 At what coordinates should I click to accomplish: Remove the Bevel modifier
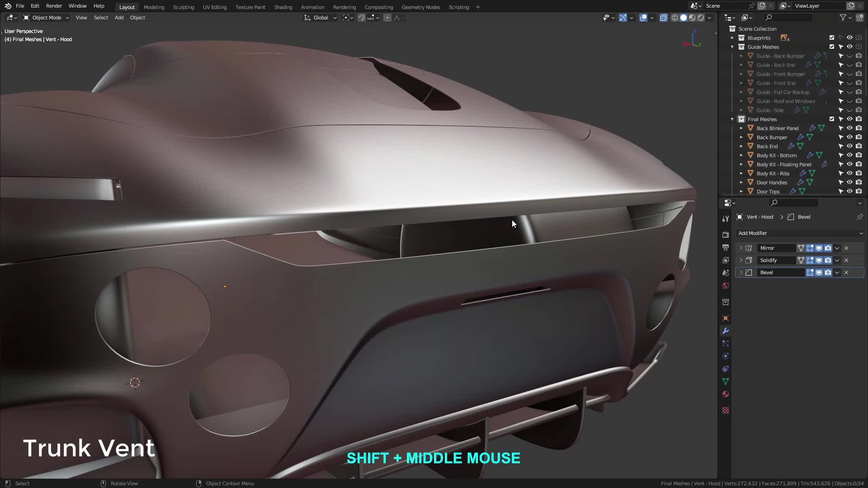click(x=846, y=272)
